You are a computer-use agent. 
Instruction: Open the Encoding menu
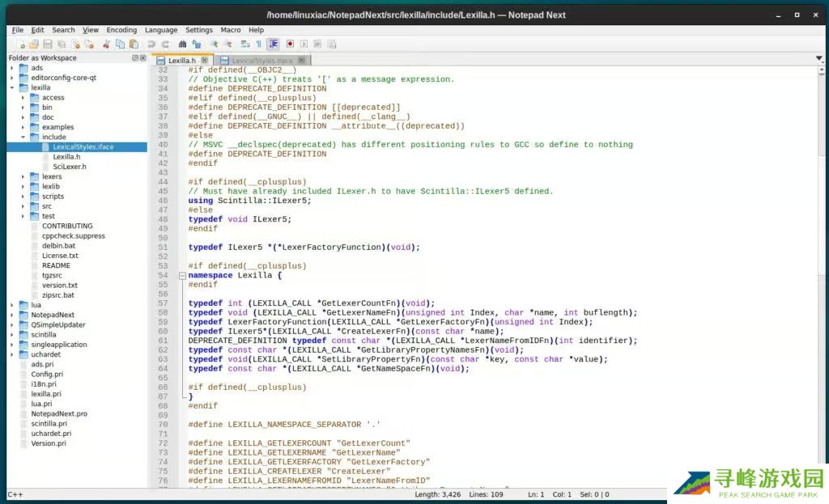click(121, 30)
